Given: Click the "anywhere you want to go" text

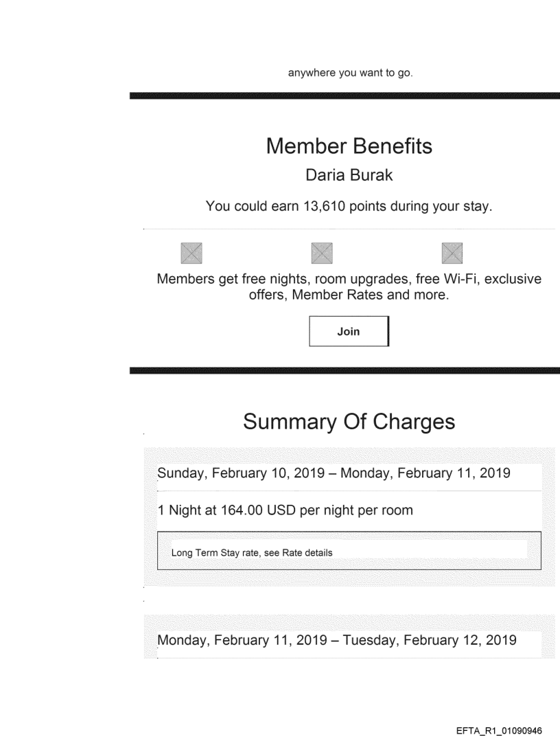Looking at the screenshot, I should point(350,73).
